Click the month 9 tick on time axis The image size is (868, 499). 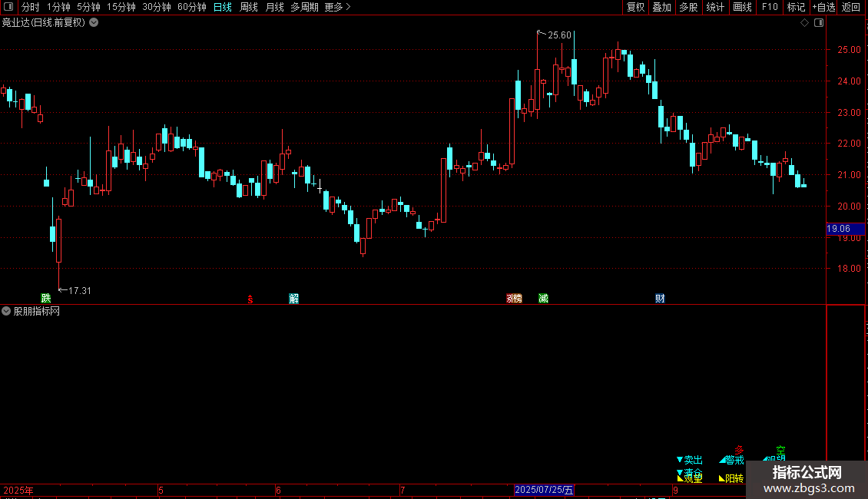pos(676,491)
